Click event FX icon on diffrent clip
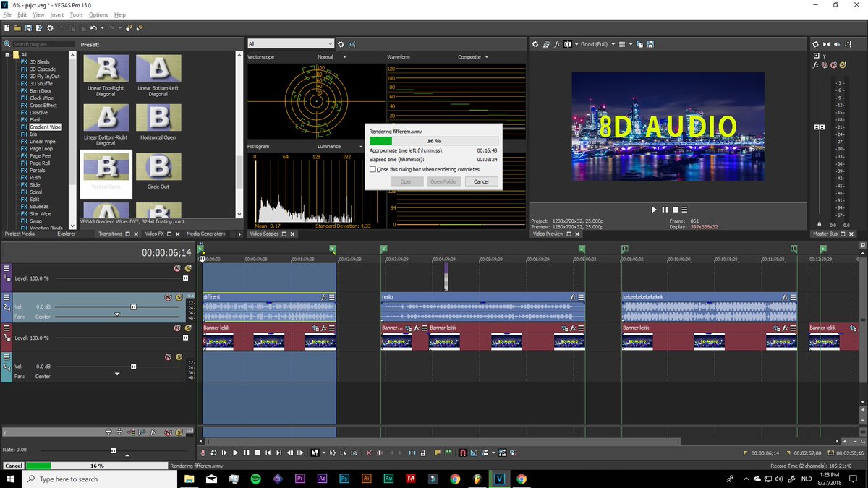 pyautogui.click(x=324, y=297)
